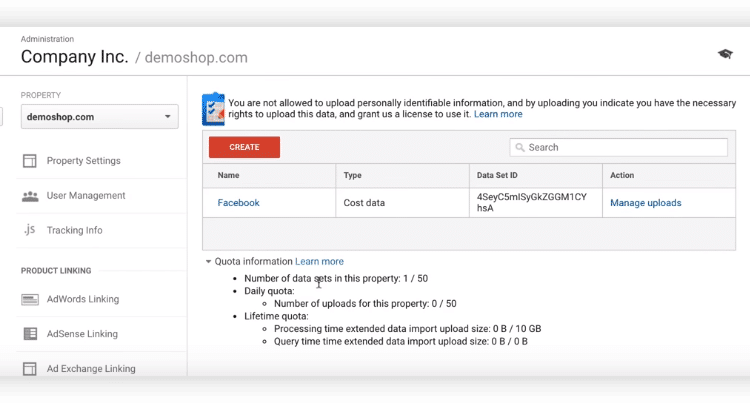Click the clipboard checklist policy icon
The height and width of the screenshot is (403, 750).
(x=213, y=109)
